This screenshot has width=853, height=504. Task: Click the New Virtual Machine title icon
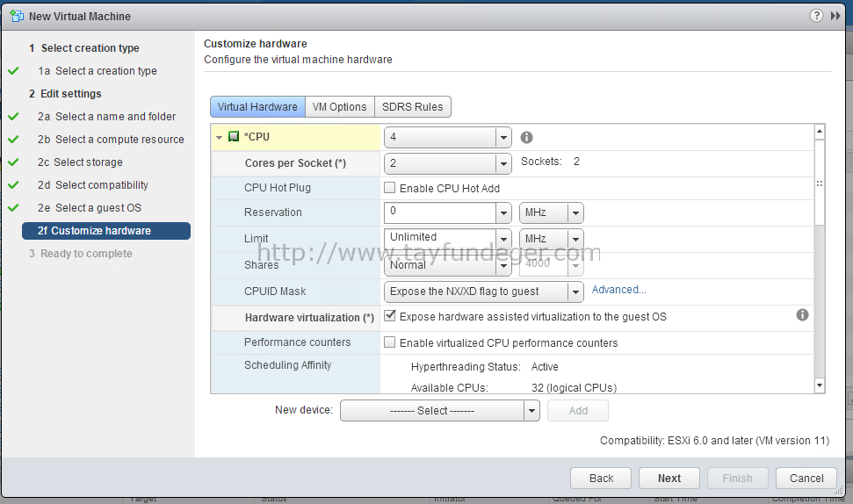pos(17,17)
